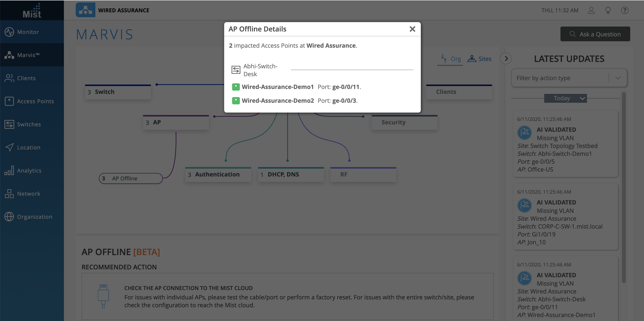This screenshot has height=321, width=644.
Task: Click the user account icon
Action: tap(591, 10)
